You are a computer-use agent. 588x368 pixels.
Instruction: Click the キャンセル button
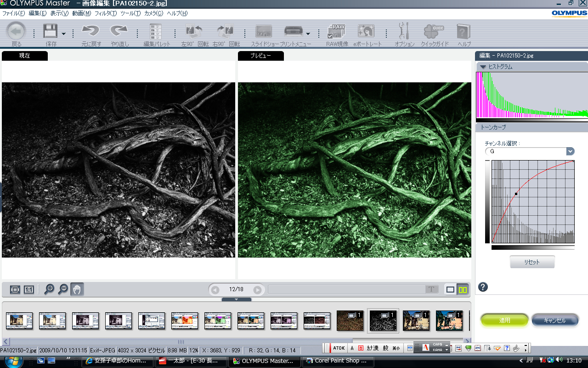coord(554,320)
